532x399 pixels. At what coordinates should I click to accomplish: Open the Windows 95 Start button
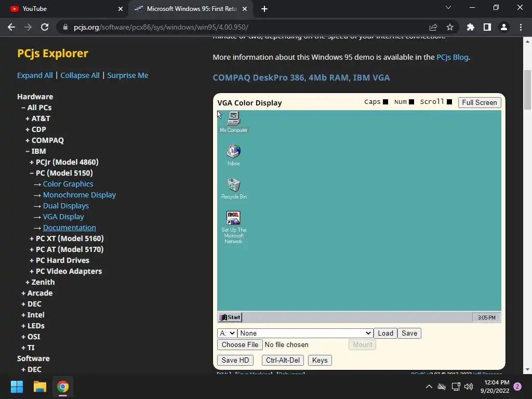pyautogui.click(x=230, y=317)
